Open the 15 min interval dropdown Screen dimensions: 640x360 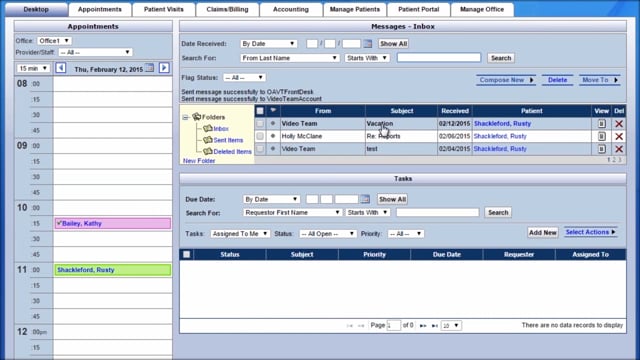33,68
